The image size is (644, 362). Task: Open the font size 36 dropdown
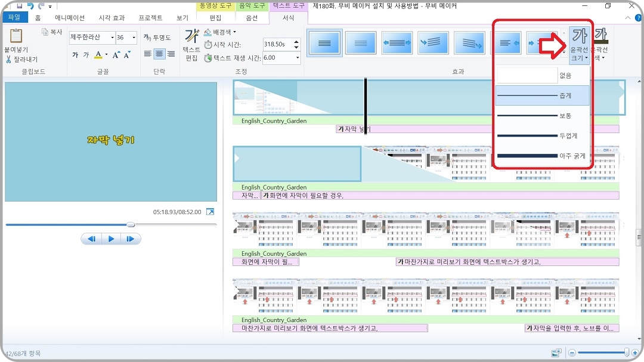tap(134, 38)
